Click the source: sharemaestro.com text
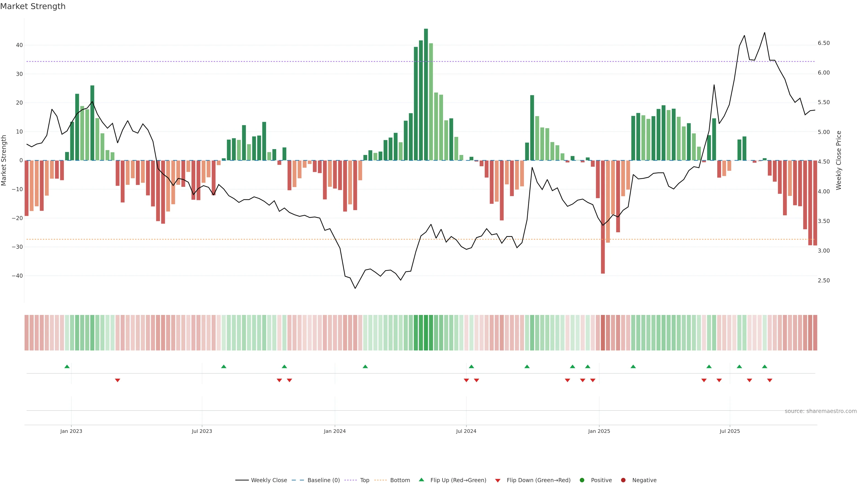The width and height of the screenshot is (868, 488). (x=821, y=411)
